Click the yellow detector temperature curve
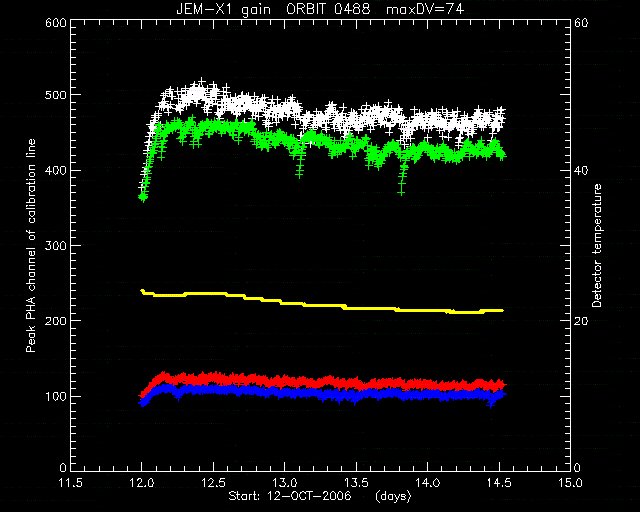Screen dimensions: 640x512 321,303
